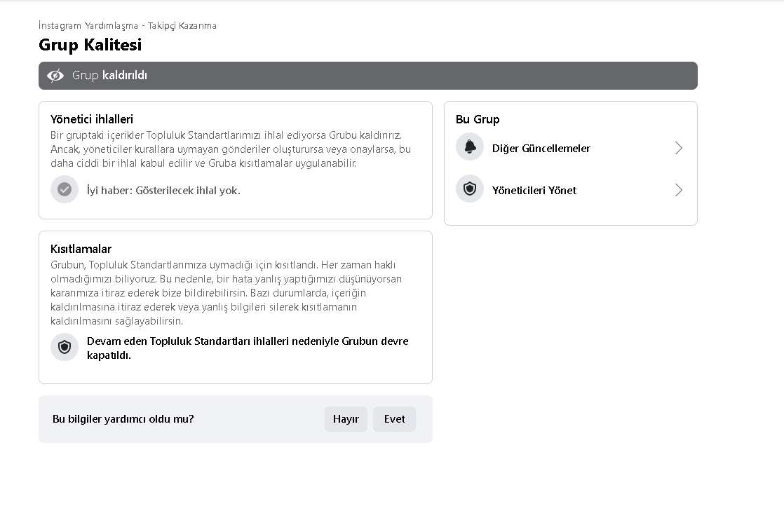Answer Hayır to the feedback question
Viewport: 784px width, 532px height.
coord(346,419)
